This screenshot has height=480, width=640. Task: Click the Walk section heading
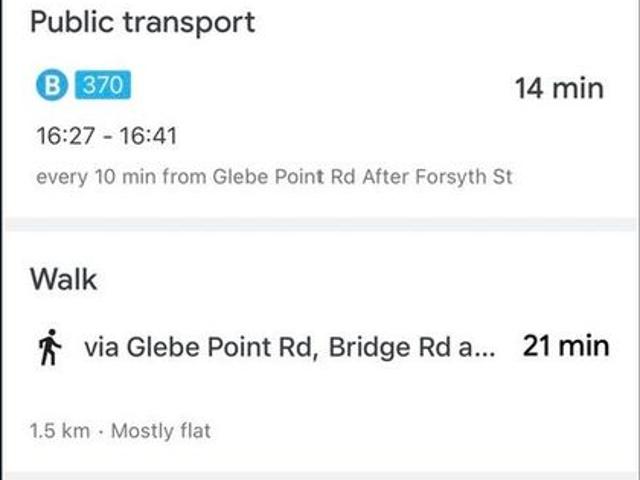64,279
